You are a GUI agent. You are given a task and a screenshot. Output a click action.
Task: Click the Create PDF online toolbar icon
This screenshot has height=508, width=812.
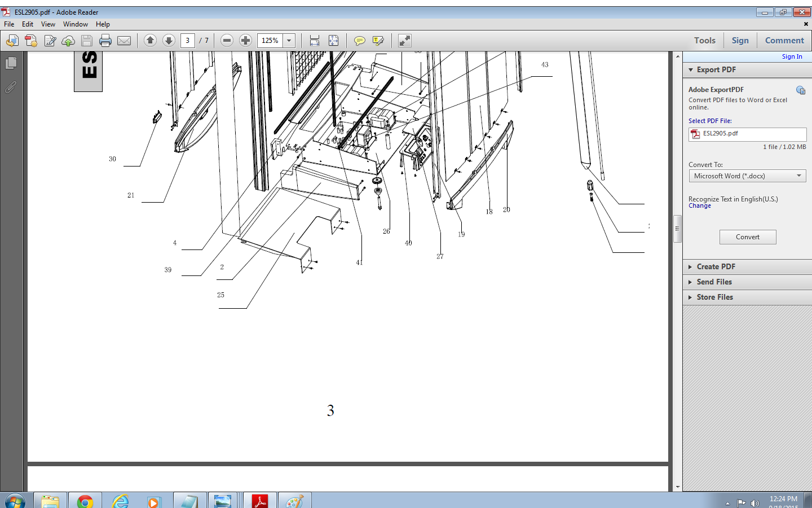[31, 41]
